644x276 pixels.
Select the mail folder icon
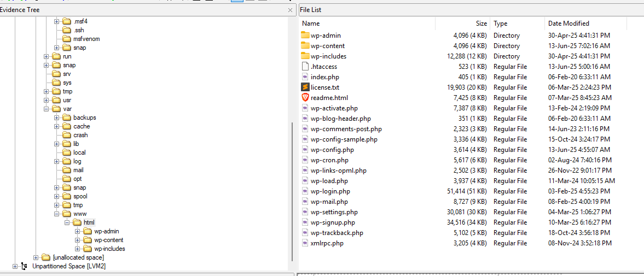[67, 170]
